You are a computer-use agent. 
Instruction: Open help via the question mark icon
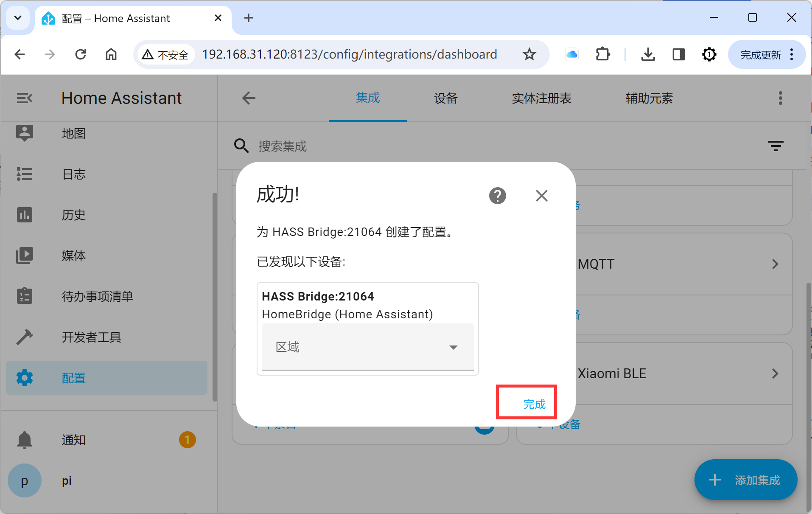(497, 196)
